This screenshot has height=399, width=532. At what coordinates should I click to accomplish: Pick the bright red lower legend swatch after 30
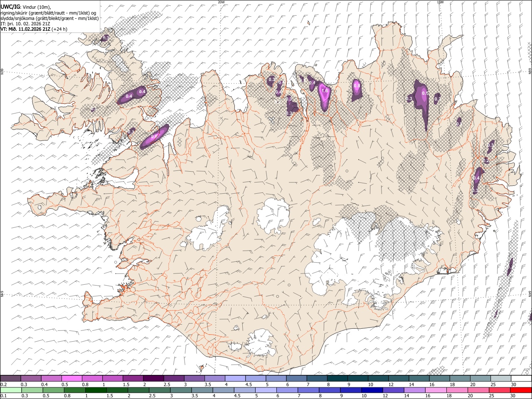[521, 390]
